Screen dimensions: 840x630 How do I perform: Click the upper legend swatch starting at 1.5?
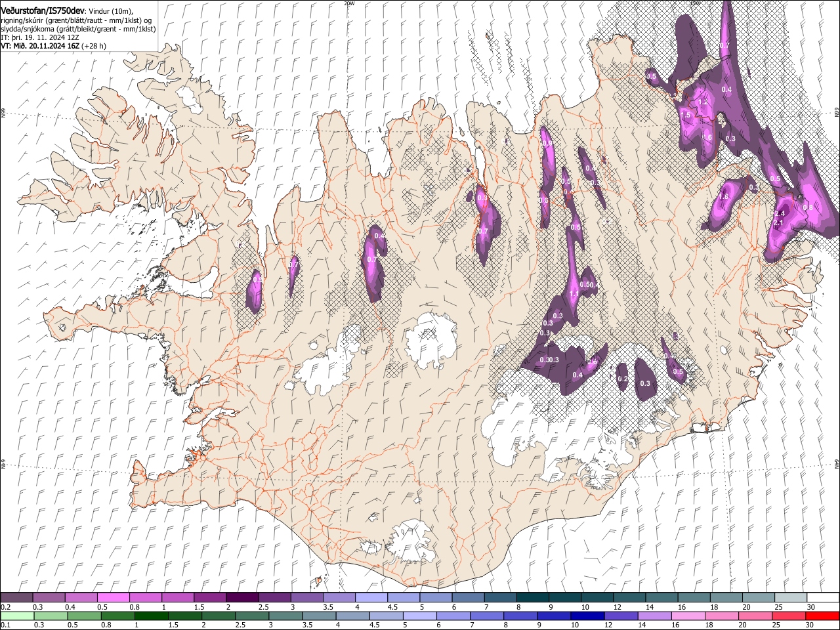pyautogui.click(x=209, y=597)
